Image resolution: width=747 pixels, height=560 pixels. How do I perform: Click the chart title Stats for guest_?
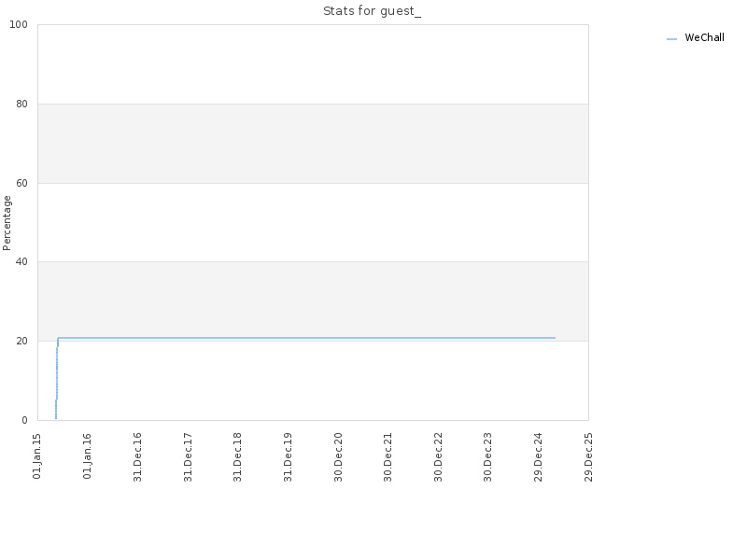pyautogui.click(x=372, y=11)
